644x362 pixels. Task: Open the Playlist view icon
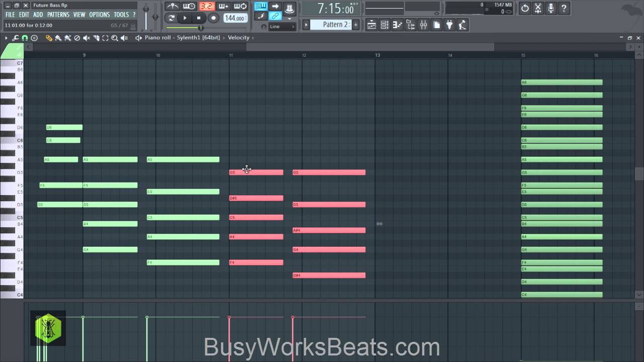371,25
